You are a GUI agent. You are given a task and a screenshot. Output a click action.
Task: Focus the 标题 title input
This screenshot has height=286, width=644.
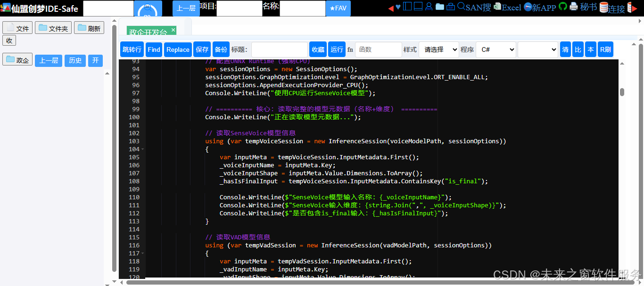click(280, 49)
